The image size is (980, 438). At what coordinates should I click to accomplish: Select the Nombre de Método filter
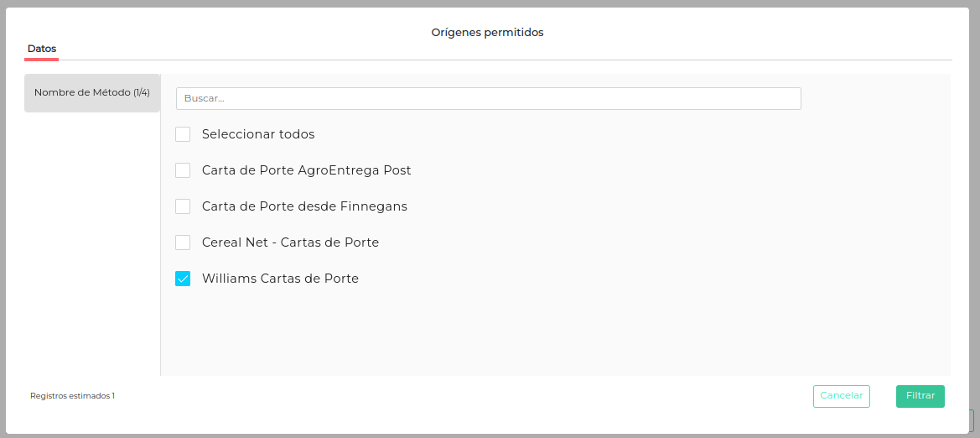pos(91,93)
